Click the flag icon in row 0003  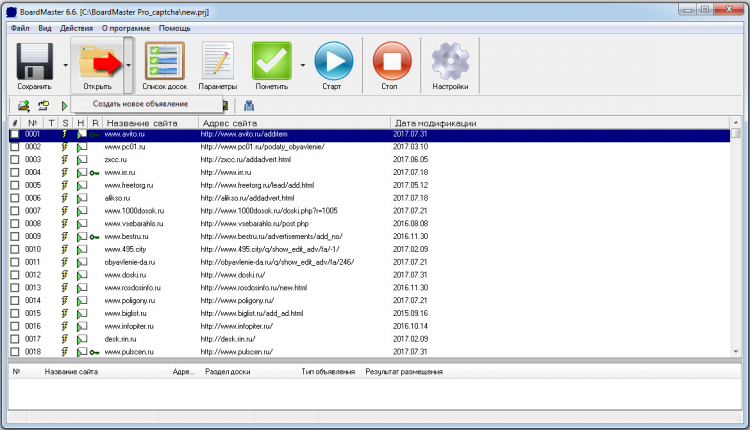click(82, 160)
